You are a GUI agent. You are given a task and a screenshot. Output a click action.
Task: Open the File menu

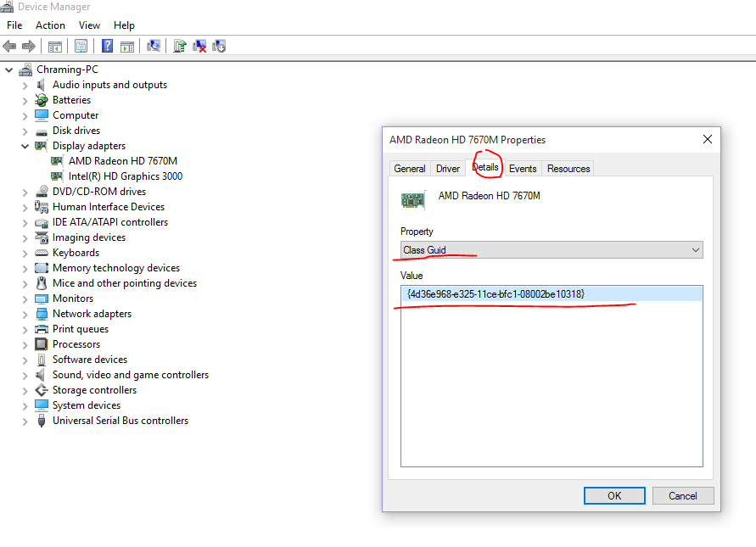[14, 25]
